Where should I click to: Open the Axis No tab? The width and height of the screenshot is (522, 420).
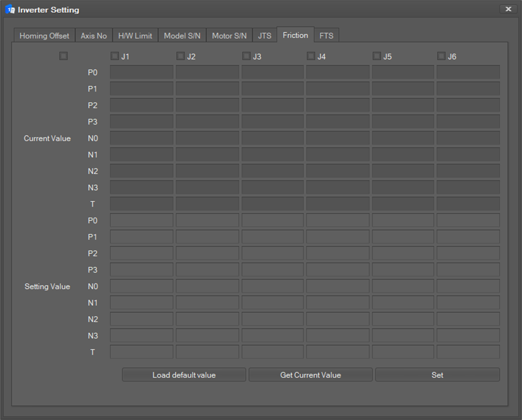(x=94, y=36)
